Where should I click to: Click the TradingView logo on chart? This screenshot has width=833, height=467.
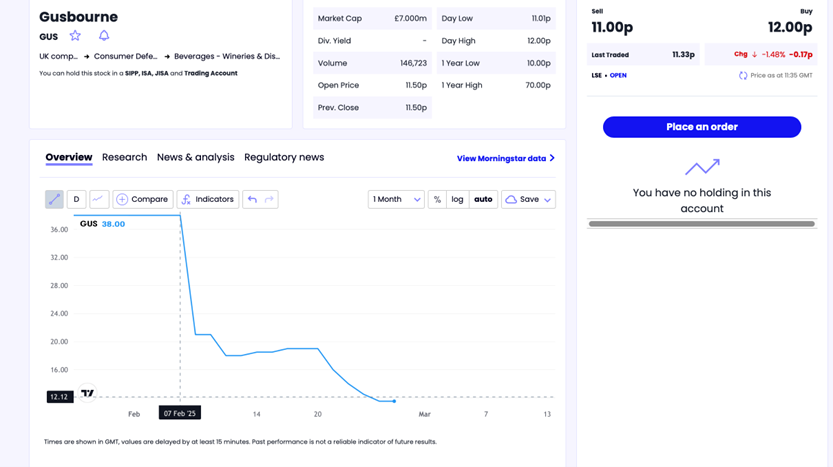(x=87, y=393)
